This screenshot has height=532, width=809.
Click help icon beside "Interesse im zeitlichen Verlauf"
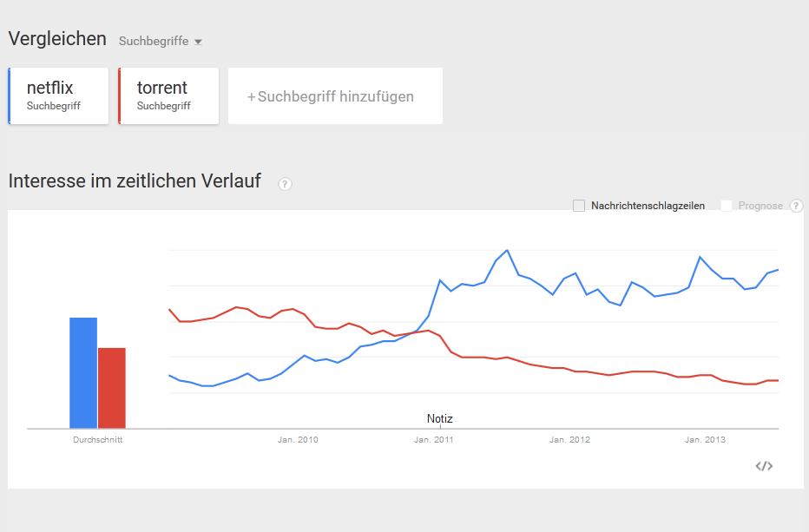(x=285, y=183)
